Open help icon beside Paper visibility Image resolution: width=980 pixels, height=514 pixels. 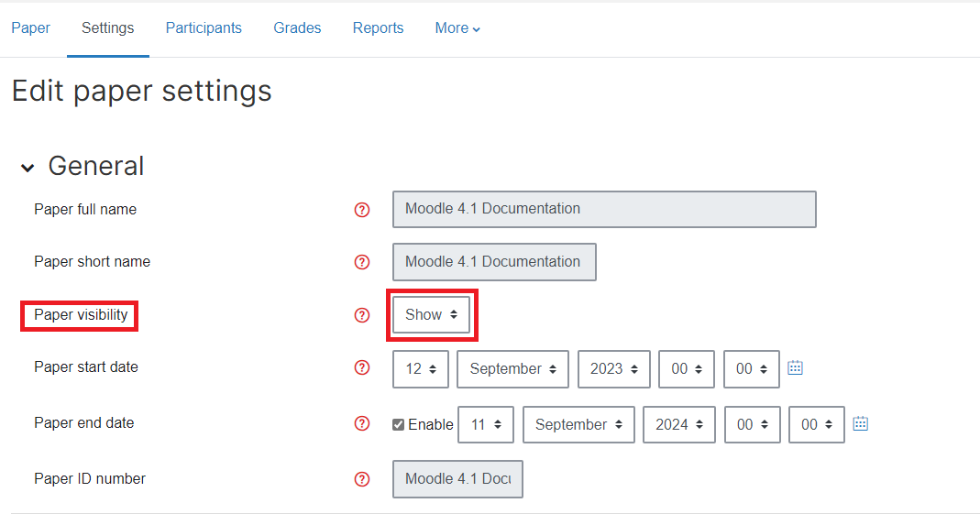[x=362, y=315]
